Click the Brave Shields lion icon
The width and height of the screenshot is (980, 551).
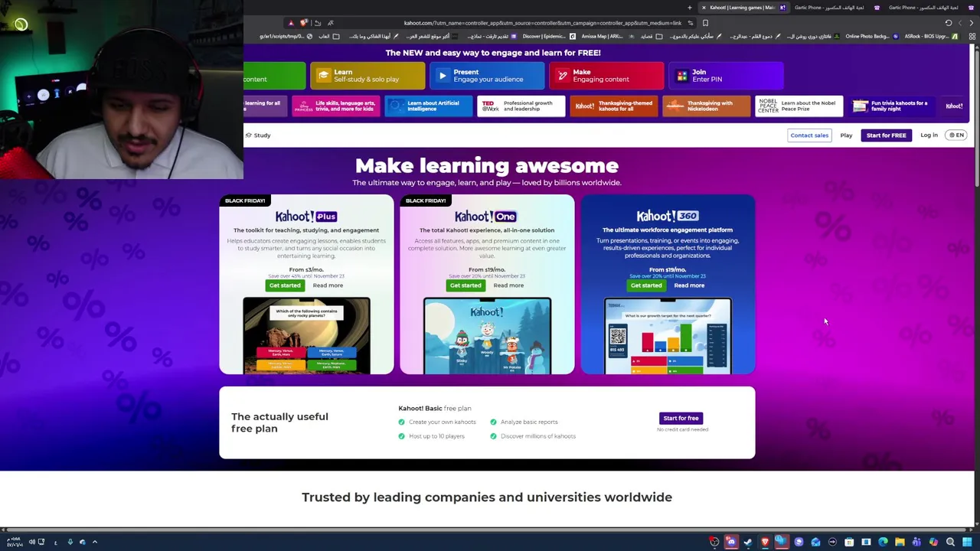coord(304,23)
